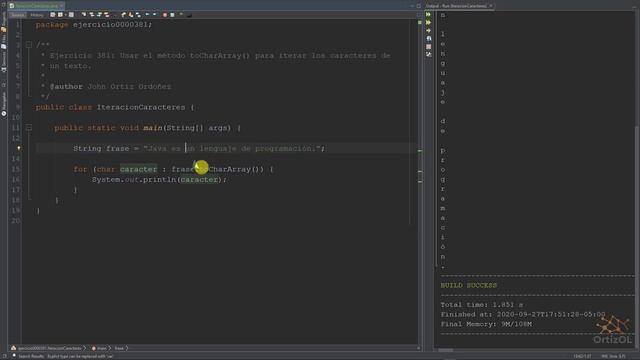Click the Find Selection toolbar icon

pos(84,15)
